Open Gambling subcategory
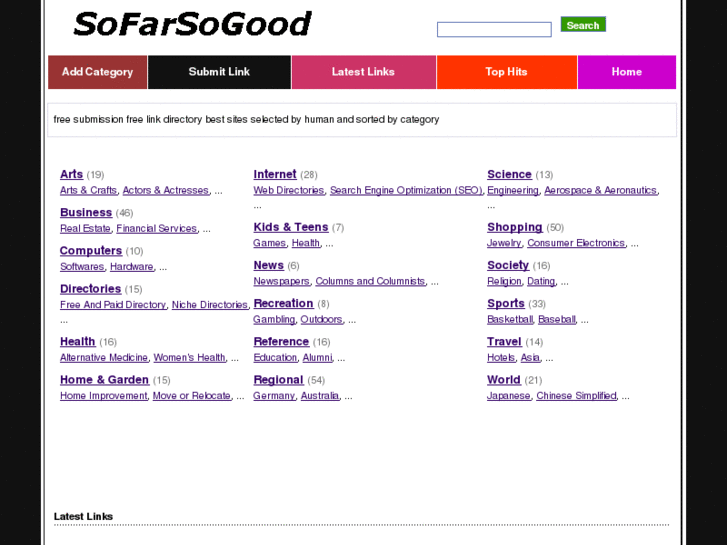Viewport: 727px width, 545px height. click(x=274, y=320)
